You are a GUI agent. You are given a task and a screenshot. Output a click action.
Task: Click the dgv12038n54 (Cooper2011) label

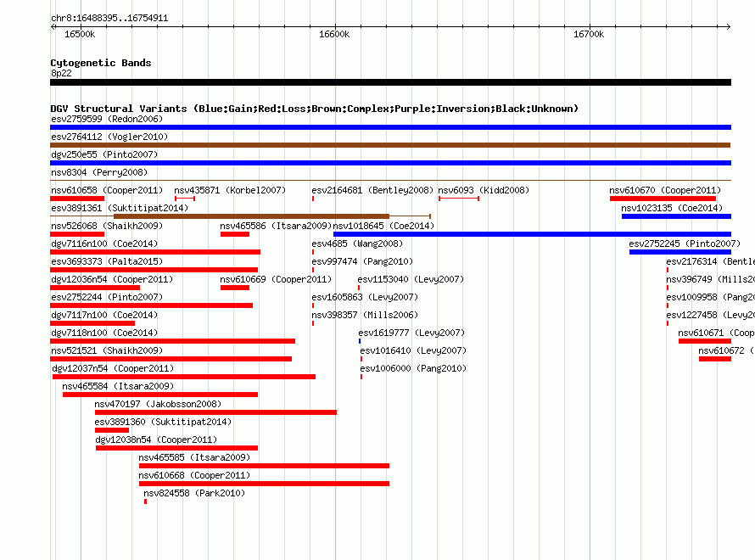156,440
